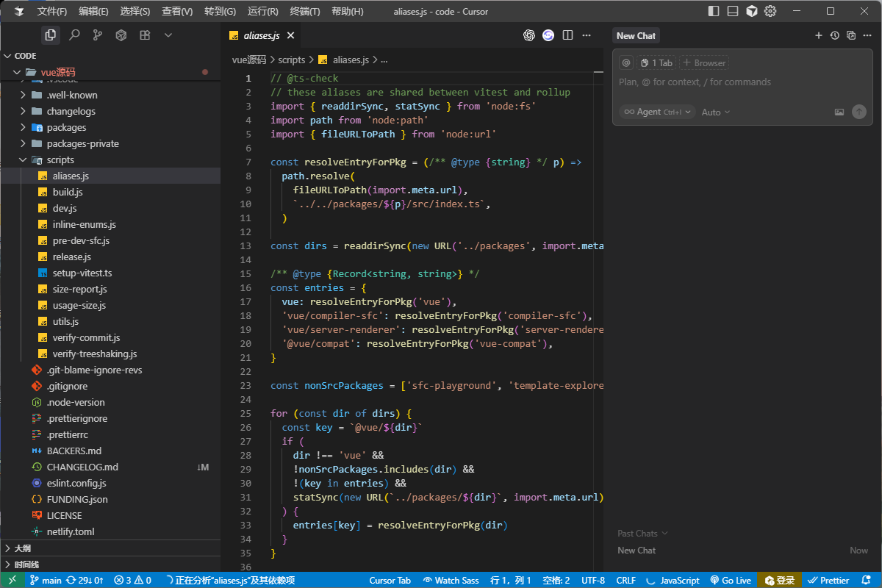Start a new chat with plus icon
The width and height of the screenshot is (882, 588).
(819, 35)
